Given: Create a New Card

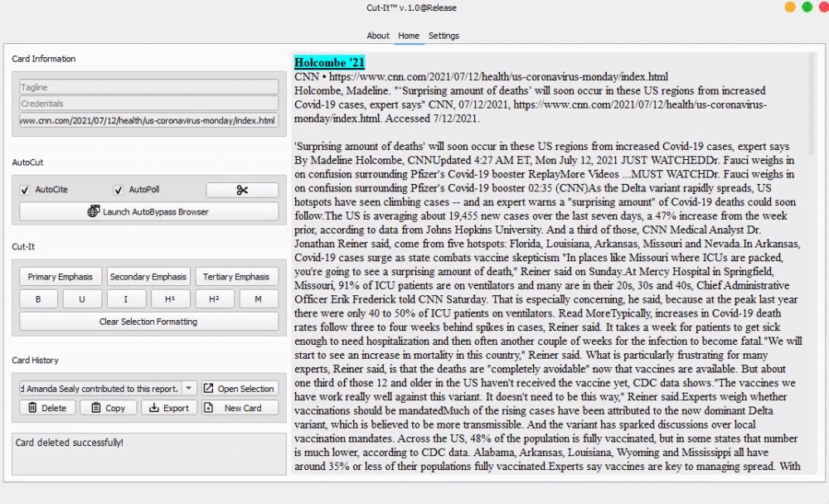Looking at the screenshot, I should [x=240, y=408].
